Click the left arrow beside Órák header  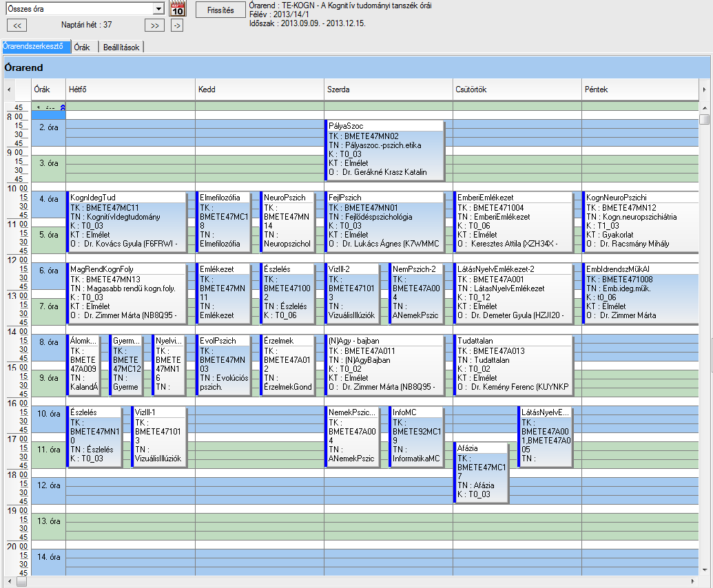click(x=9, y=90)
